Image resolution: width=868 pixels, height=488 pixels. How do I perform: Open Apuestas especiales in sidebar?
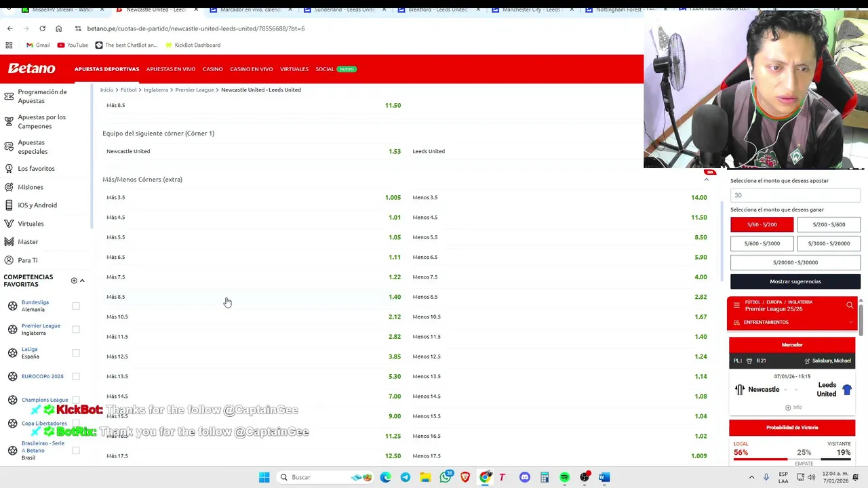[33, 147]
